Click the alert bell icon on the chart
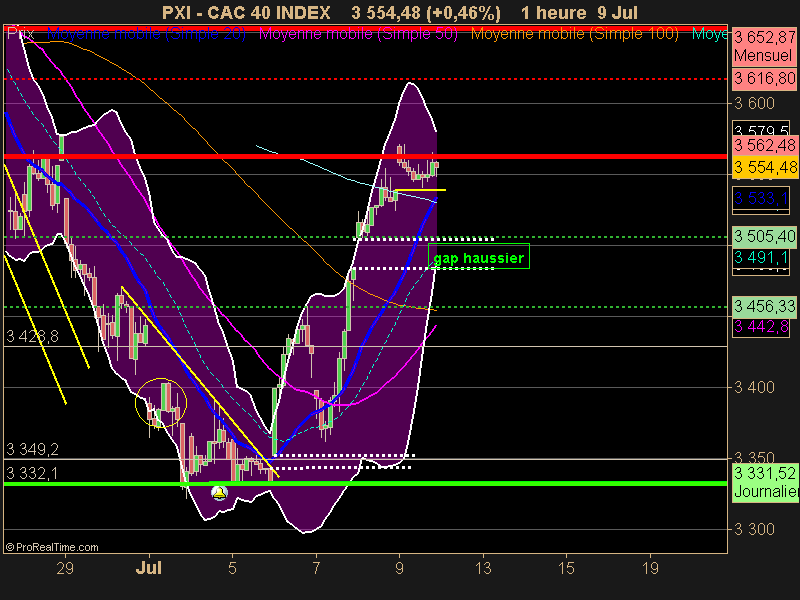 [x=219, y=493]
